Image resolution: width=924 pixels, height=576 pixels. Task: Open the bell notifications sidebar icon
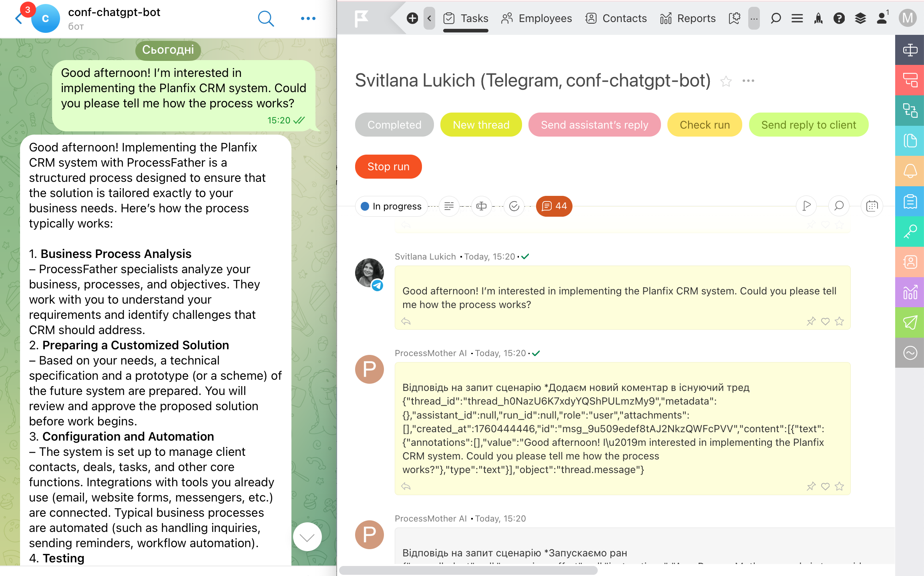pyautogui.click(x=910, y=171)
